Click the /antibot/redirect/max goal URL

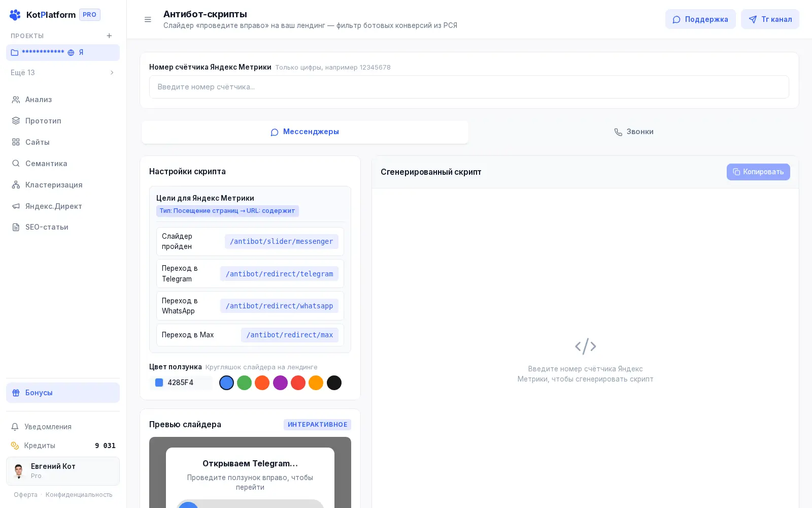tap(290, 335)
